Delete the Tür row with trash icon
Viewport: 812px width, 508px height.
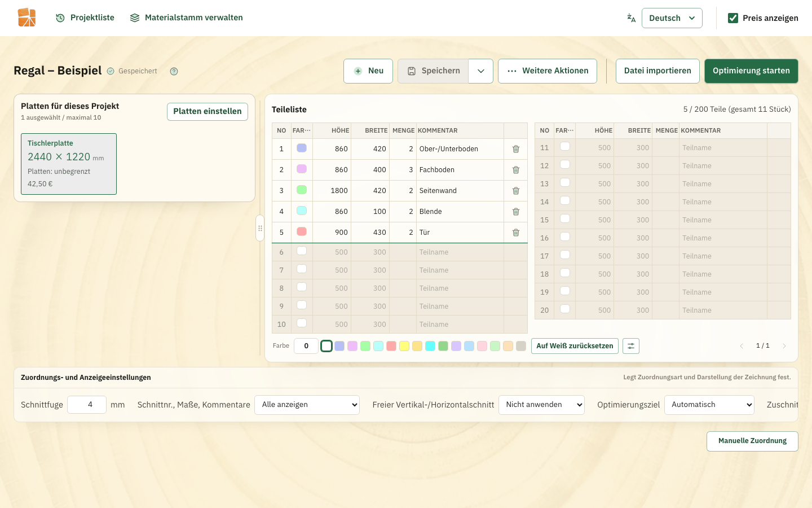[x=515, y=233]
